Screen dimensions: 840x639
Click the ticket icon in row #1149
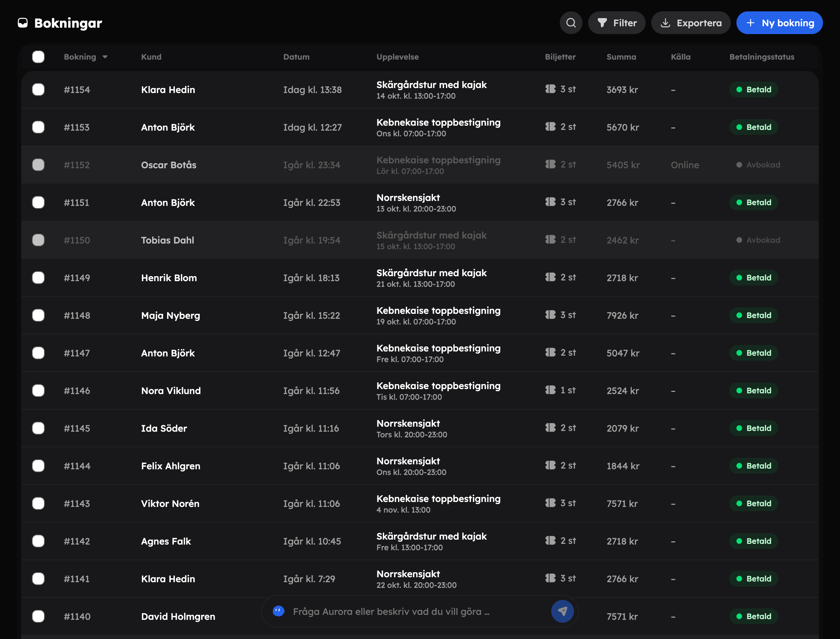coord(550,277)
